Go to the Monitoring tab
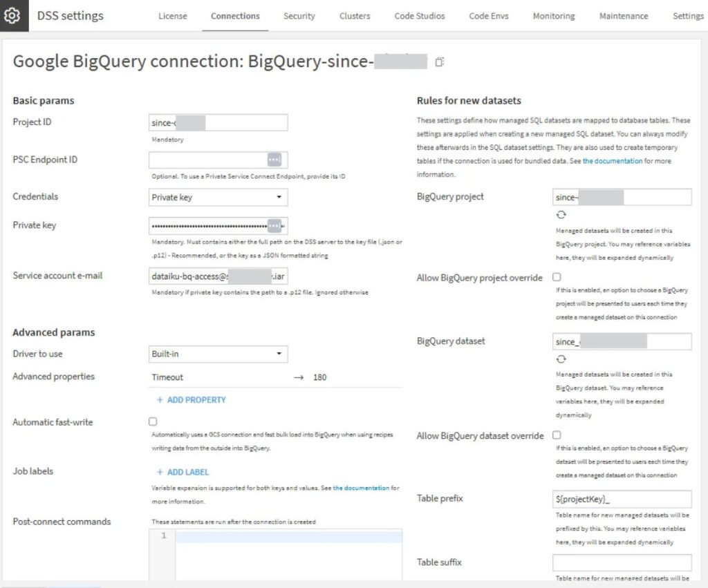 554,16
